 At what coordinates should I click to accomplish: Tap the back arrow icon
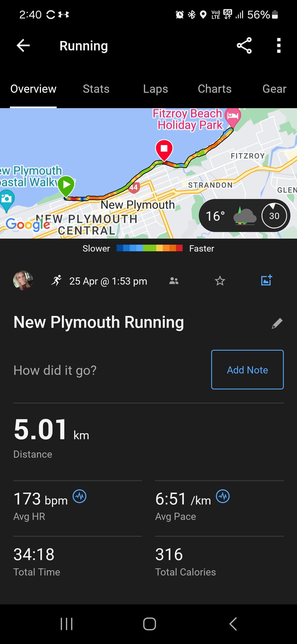(x=23, y=45)
